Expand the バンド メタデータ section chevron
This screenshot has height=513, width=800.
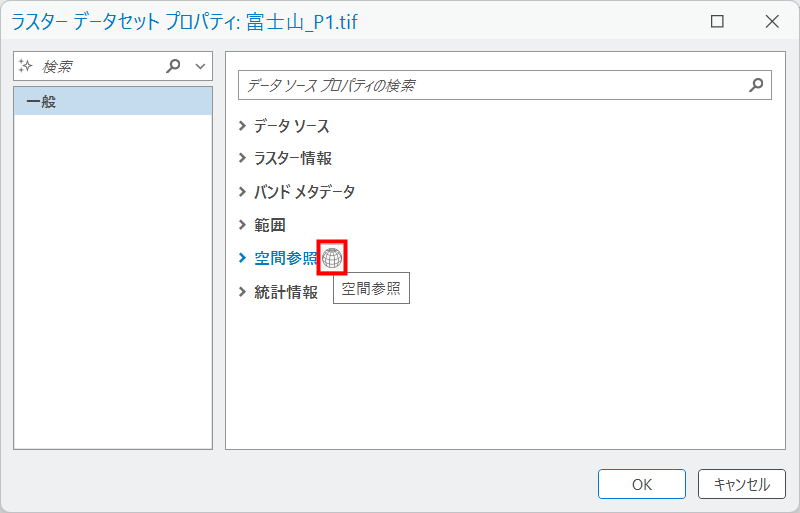[x=243, y=191]
